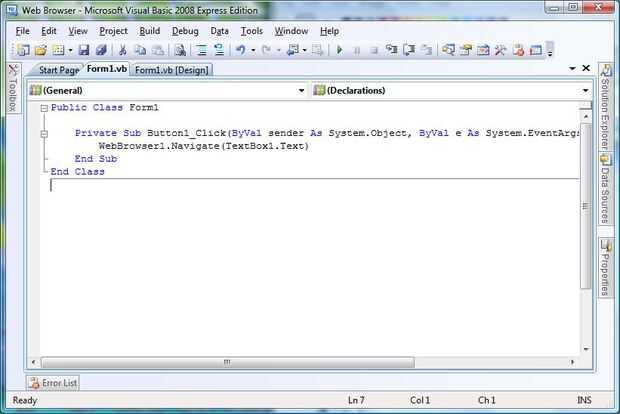The width and height of the screenshot is (620, 414).
Task: Open the Navigate Backward dropdown arrow
Action: pyautogui.click(x=304, y=50)
